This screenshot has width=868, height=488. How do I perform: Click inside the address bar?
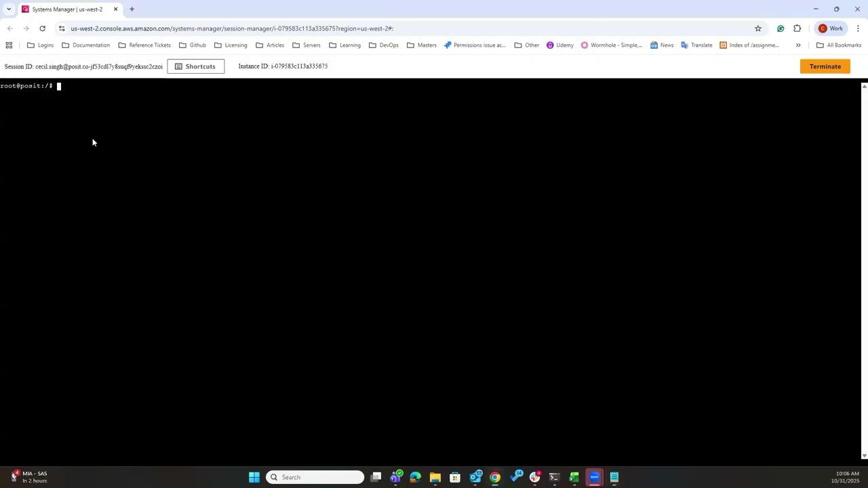[271, 28]
